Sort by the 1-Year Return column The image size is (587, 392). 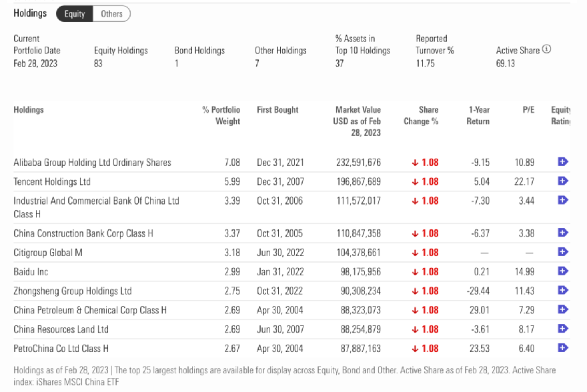478,115
